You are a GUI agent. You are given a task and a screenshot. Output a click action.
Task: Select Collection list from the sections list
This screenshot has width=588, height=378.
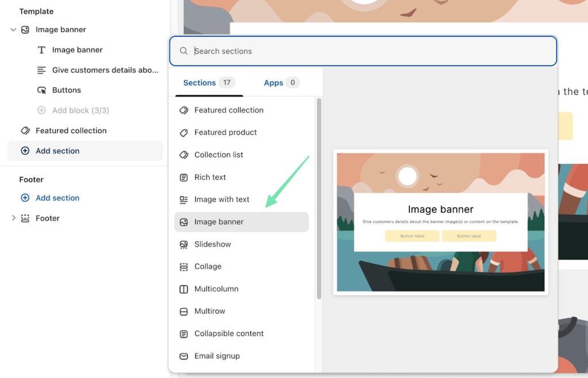(x=219, y=155)
